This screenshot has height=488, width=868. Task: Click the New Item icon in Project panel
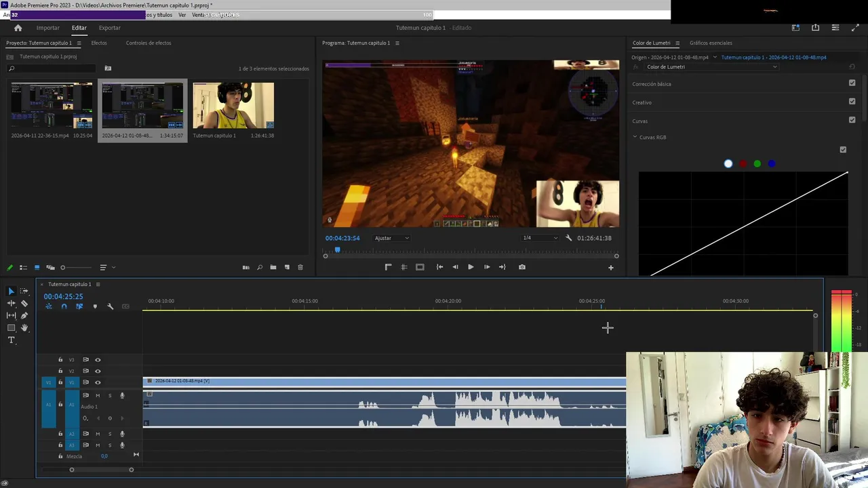coord(287,268)
